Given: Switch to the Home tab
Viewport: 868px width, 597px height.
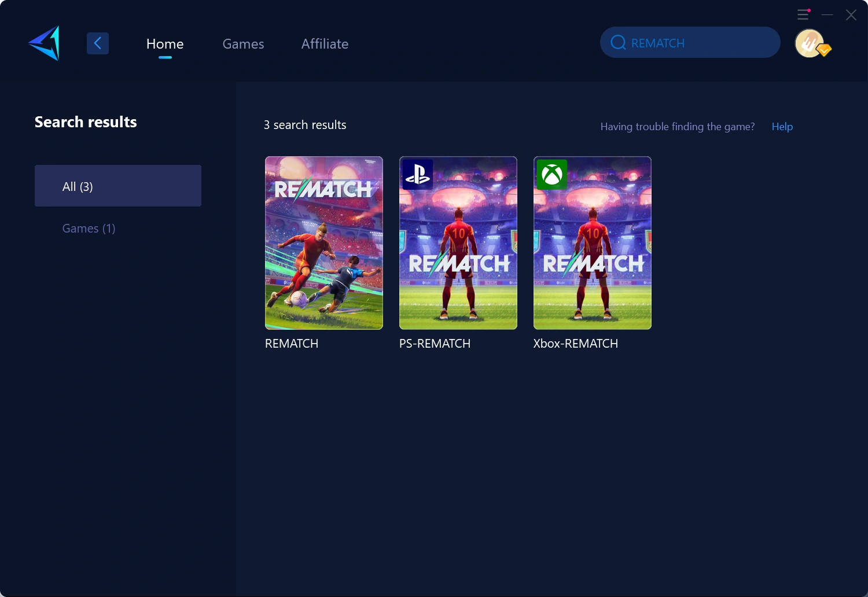Looking at the screenshot, I should tap(165, 44).
